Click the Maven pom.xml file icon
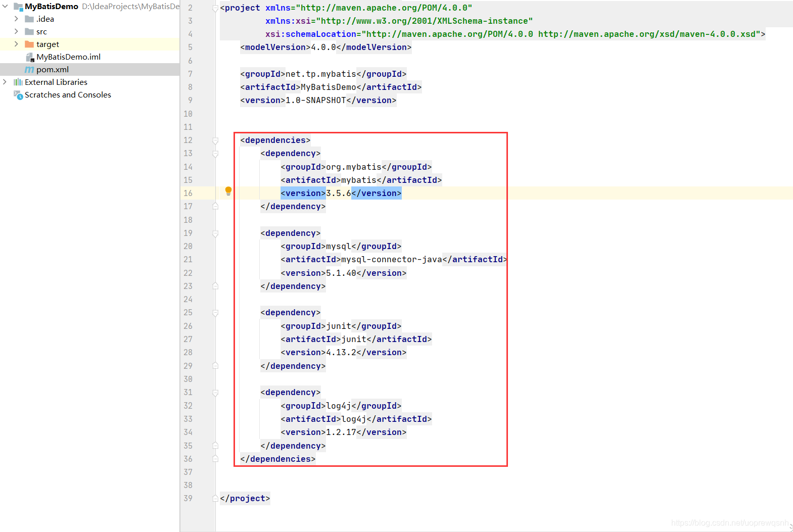Image resolution: width=793 pixels, height=532 pixels. (x=29, y=70)
